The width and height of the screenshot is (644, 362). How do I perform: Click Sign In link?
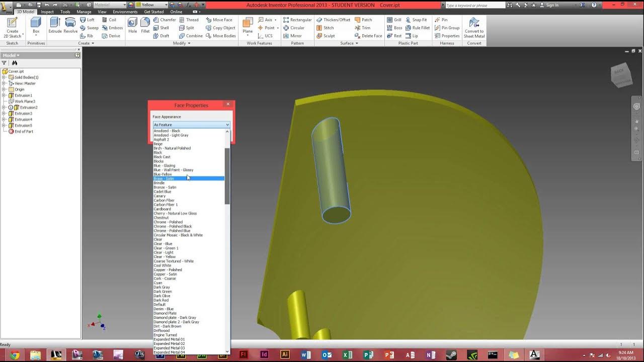click(x=552, y=5)
